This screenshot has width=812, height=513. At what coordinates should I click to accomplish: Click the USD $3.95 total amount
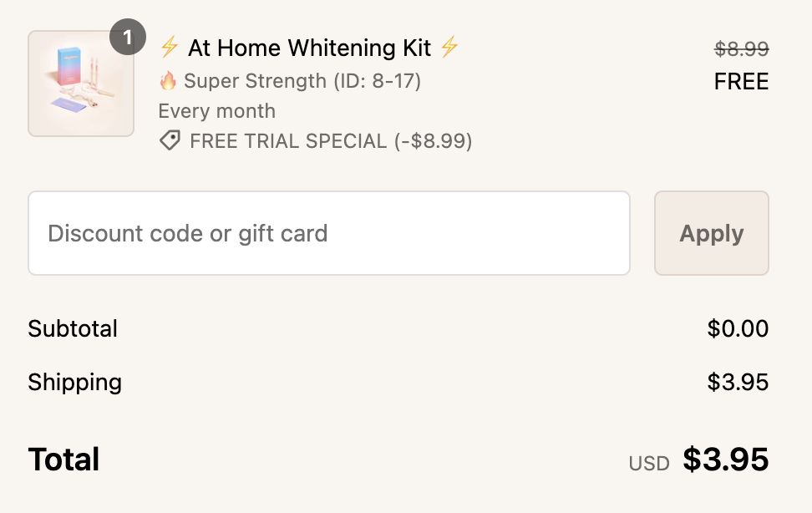coord(724,460)
